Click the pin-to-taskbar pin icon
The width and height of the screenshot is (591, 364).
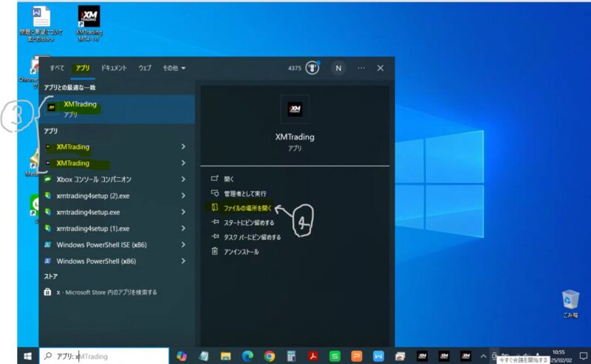tap(215, 237)
